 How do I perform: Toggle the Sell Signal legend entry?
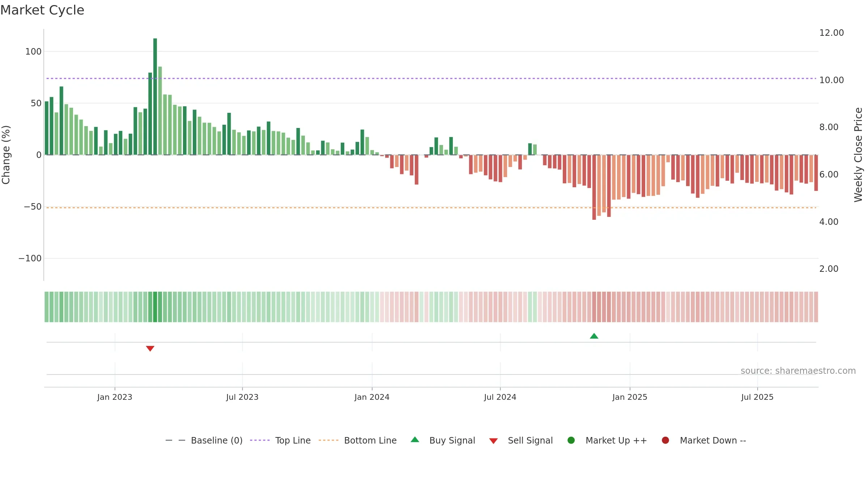[x=521, y=440]
